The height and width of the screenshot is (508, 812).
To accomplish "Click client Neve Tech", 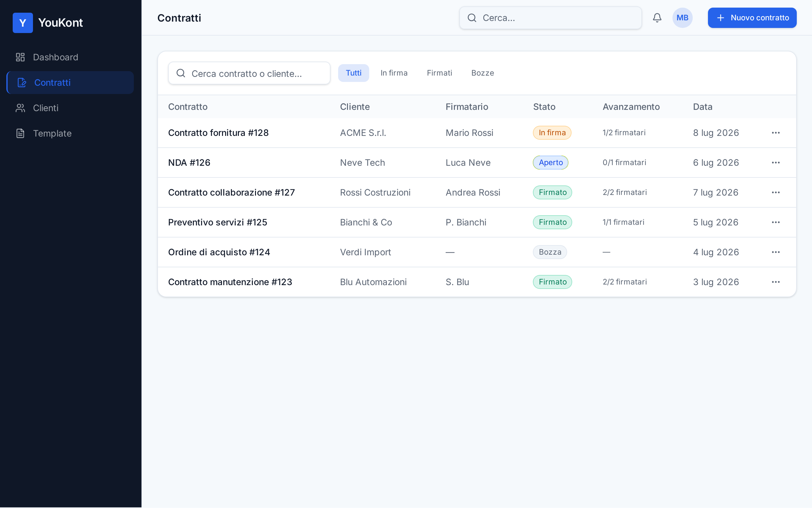I will [x=362, y=163].
